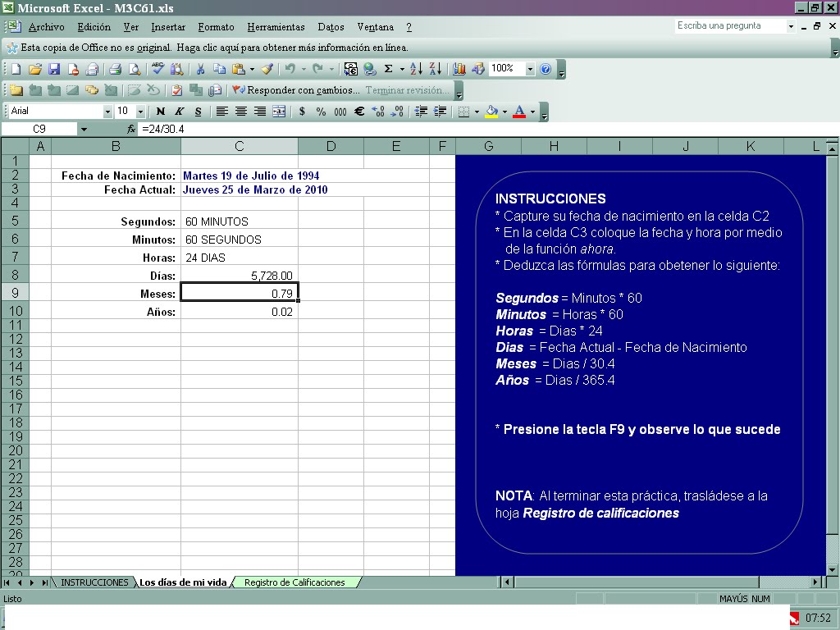Apply the Euro currency format icon
Screen dimensions: 840x630
click(x=358, y=112)
